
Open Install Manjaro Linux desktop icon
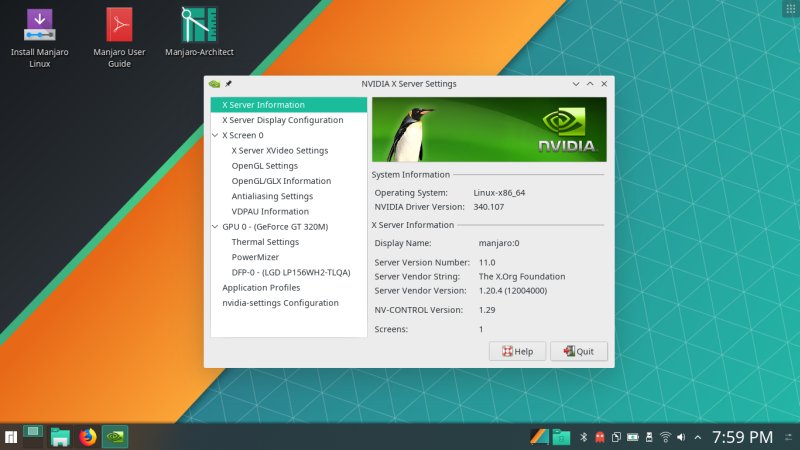pos(39,38)
